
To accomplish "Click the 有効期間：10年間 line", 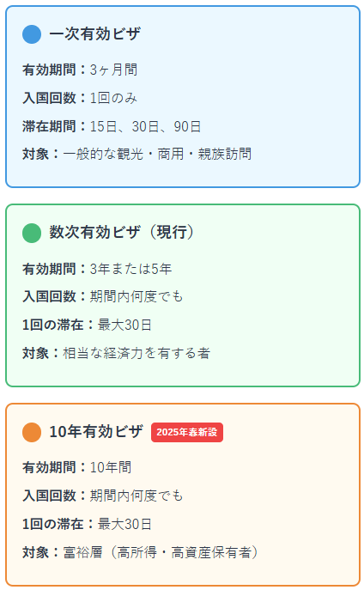I will point(77,468).
